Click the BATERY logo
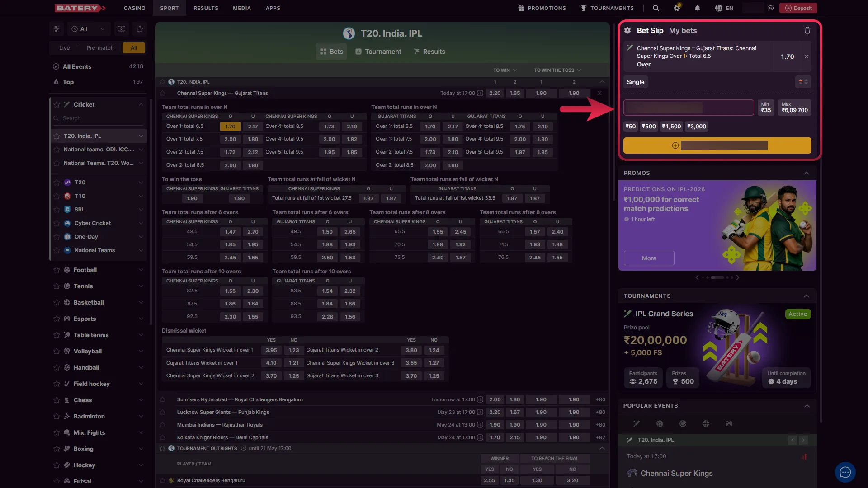The image size is (868, 488). (80, 8)
